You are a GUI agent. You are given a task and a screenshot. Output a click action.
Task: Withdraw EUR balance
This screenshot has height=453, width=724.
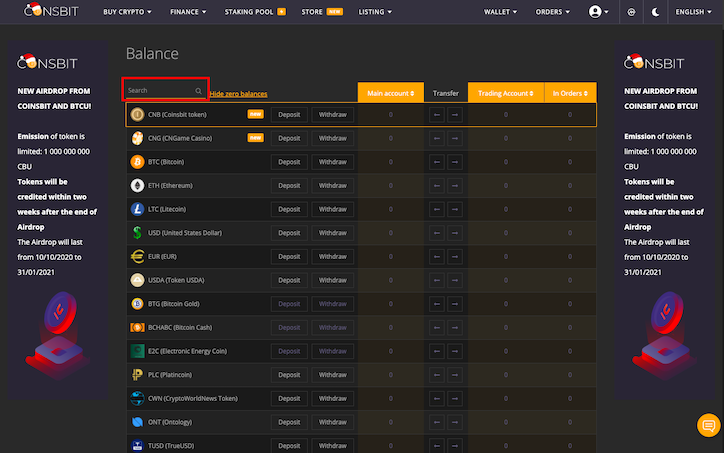pos(332,256)
